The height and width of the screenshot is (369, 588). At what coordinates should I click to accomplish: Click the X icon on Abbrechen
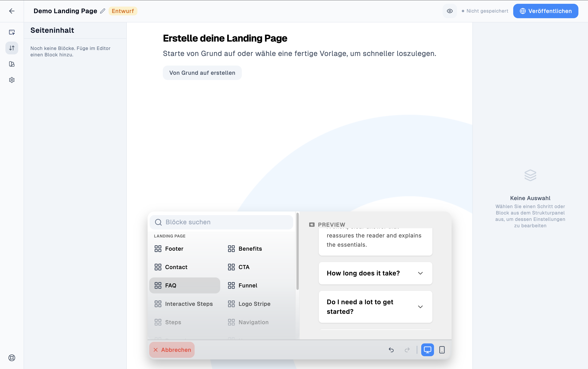click(156, 350)
